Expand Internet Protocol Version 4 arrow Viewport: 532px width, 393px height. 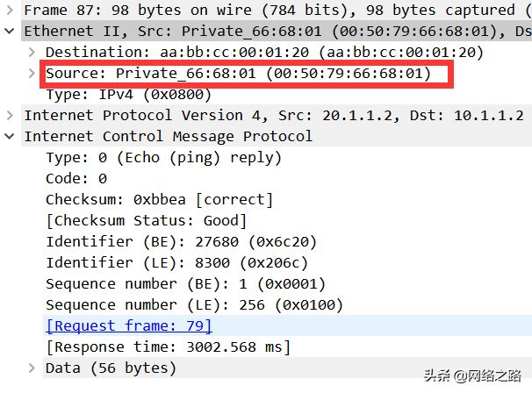tap(10, 115)
